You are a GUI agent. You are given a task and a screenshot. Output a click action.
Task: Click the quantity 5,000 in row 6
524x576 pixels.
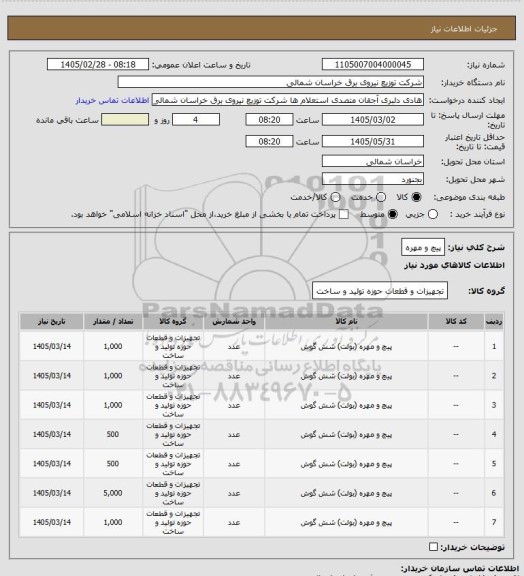click(x=113, y=493)
